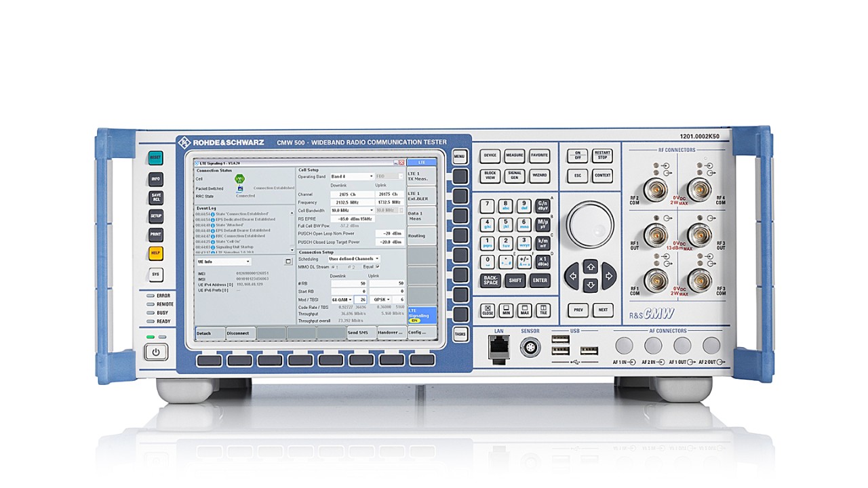Click the TILE windows hardkey
Image resolution: width=868 pixels, height=488 pixels.
(542, 310)
